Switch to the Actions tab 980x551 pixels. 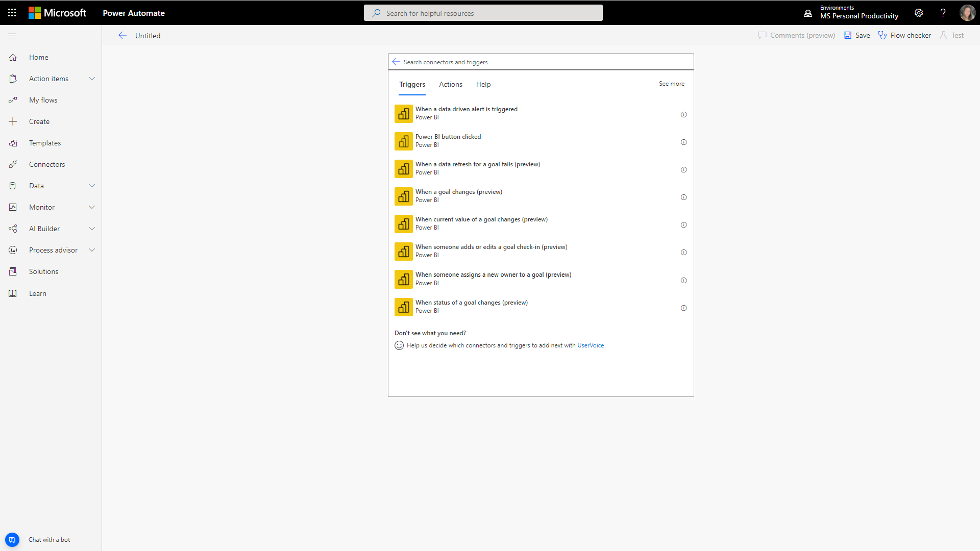(x=451, y=84)
